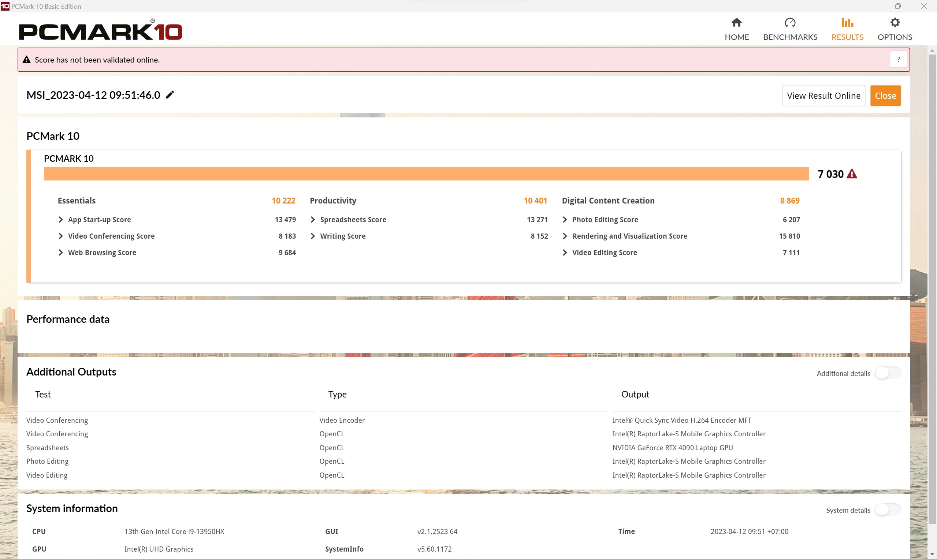
Task: Click the Score has not been validated message
Action: [x=97, y=60]
